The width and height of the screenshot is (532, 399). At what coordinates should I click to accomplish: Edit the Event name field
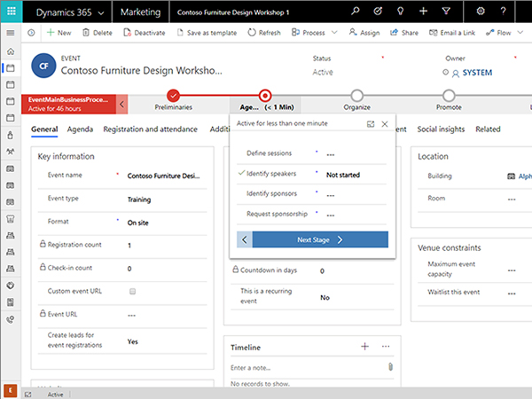[167, 176]
